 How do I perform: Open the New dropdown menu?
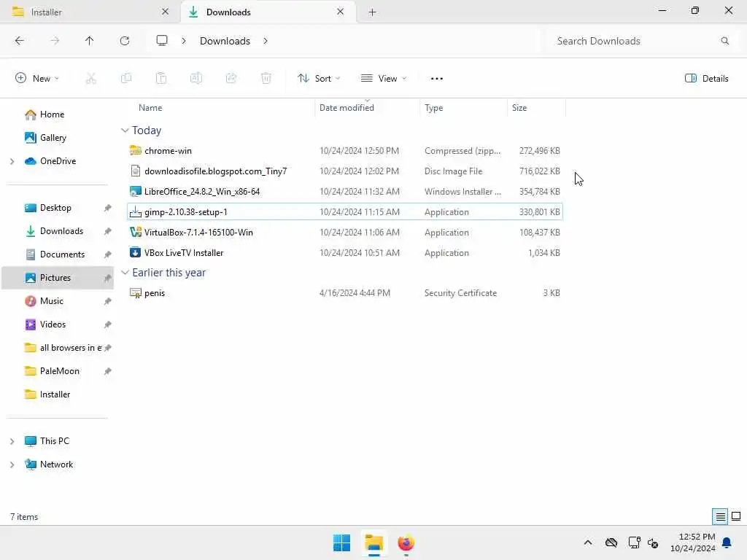(x=37, y=79)
